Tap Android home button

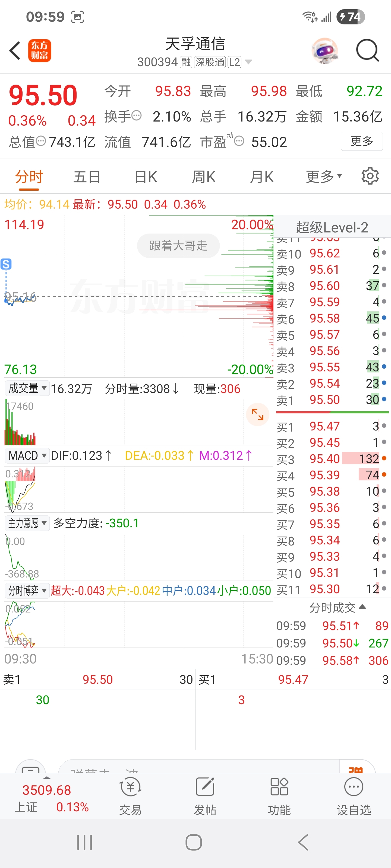[x=194, y=843]
